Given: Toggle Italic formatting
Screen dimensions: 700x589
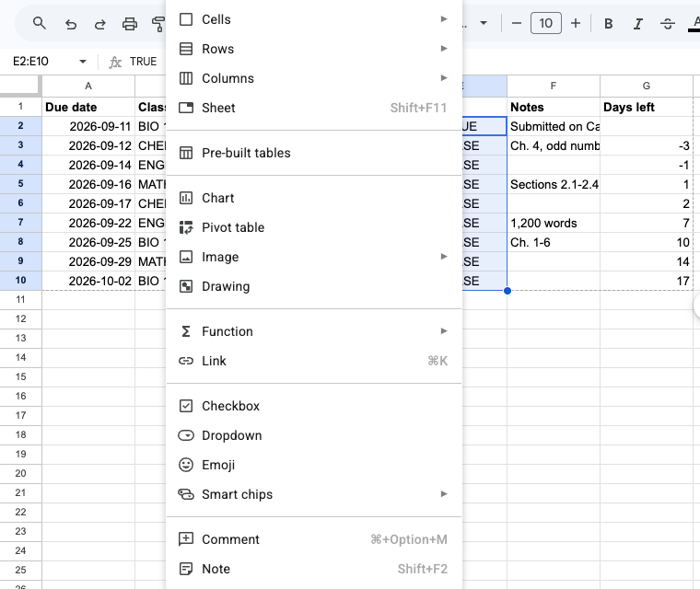Looking at the screenshot, I should coord(638,23).
